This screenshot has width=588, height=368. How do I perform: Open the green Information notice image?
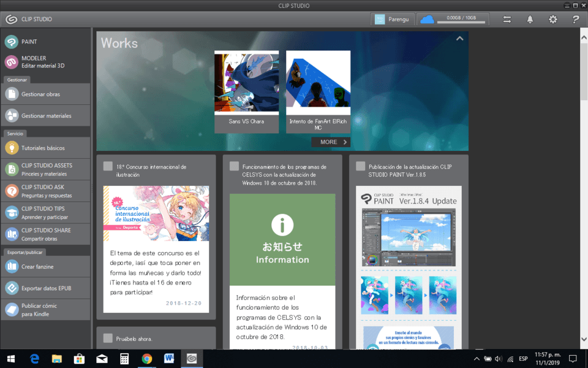click(x=282, y=240)
